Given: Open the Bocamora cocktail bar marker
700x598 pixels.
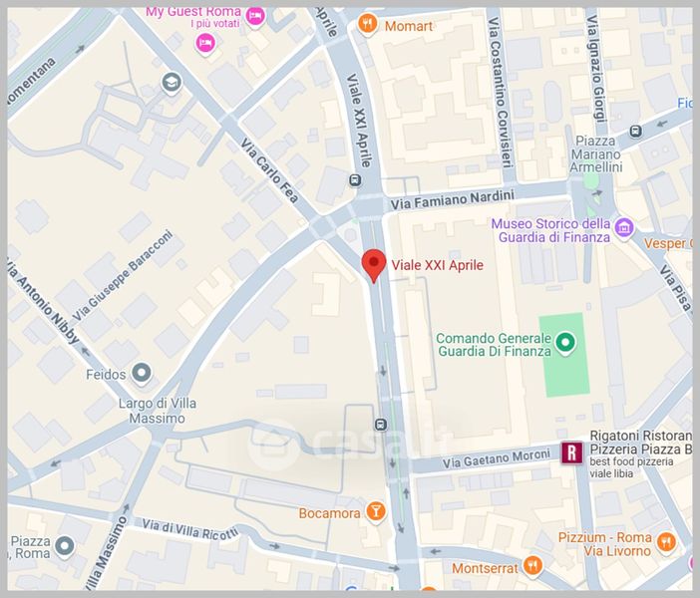Looking at the screenshot, I should tap(376, 512).
